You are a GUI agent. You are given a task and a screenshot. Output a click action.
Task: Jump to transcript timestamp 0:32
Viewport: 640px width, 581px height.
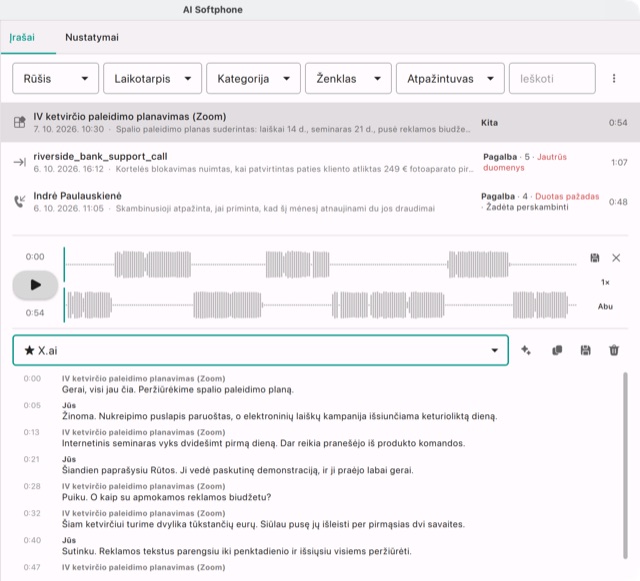tap(32, 513)
